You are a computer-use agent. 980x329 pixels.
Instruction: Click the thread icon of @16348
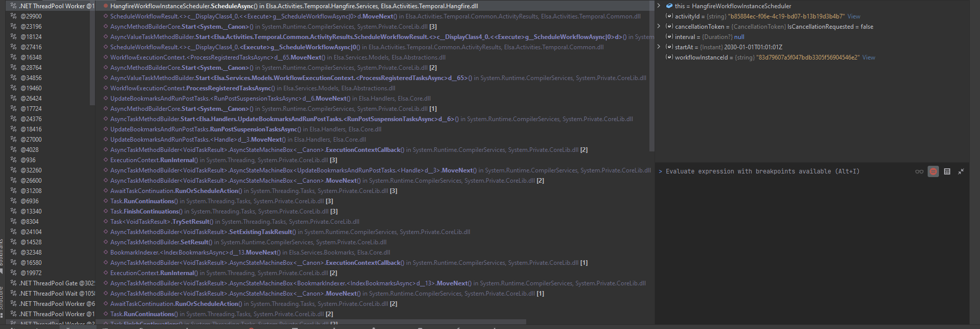pyautogui.click(x=13, y=57)
